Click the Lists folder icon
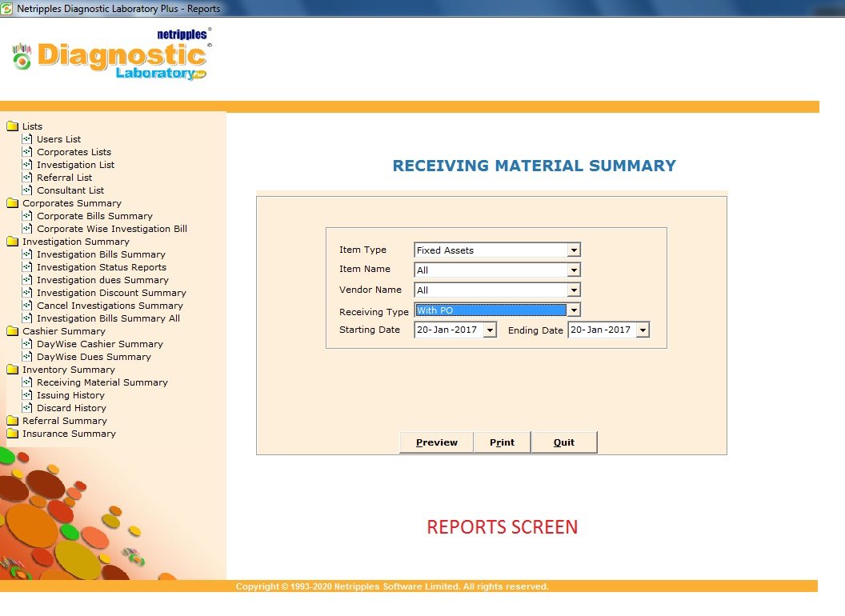 pyautogui.click(x=12, y=126)
